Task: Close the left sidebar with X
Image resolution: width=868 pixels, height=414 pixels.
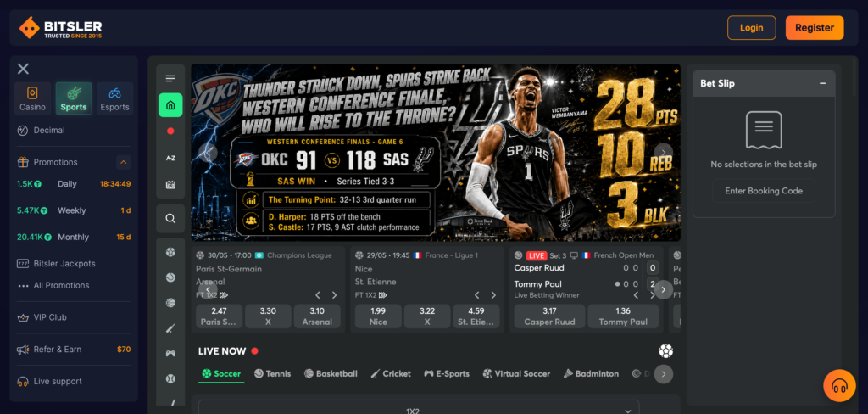Action: click(23, 69)
